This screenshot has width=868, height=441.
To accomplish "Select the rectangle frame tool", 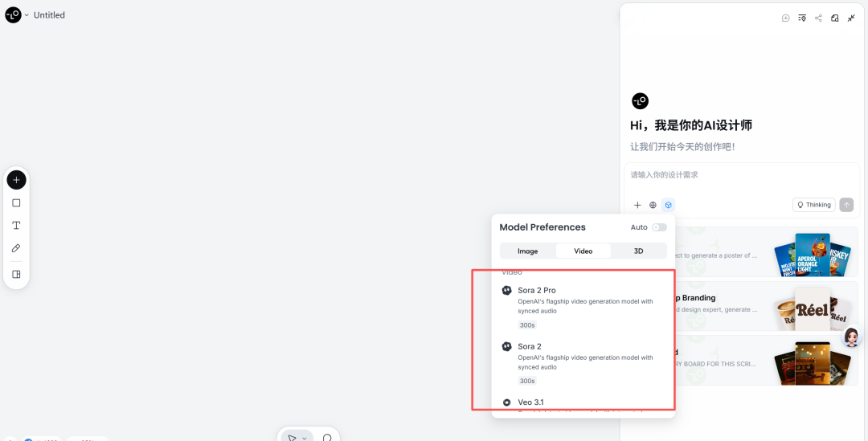I will point(16,203).
